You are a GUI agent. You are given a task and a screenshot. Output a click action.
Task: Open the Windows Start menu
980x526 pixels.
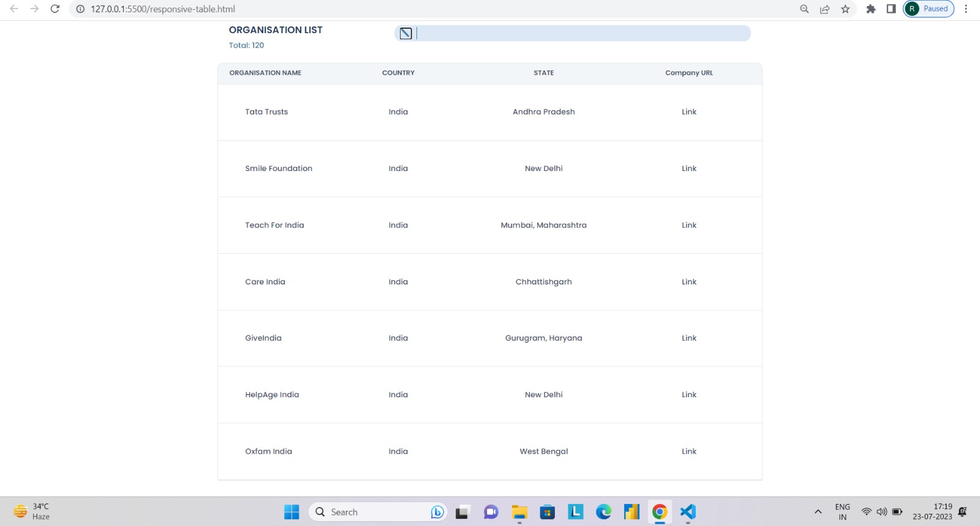coord(292,512)
